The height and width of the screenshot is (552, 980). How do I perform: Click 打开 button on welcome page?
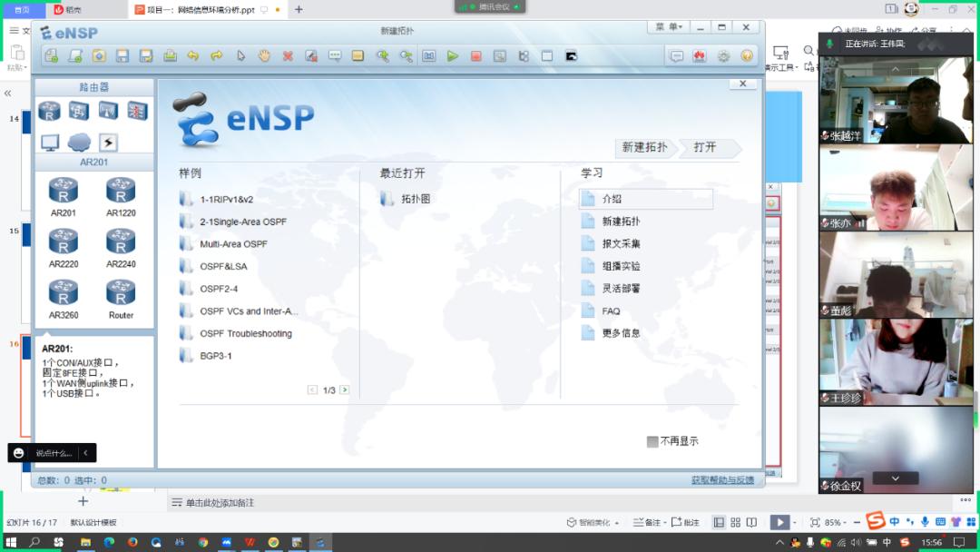[705, 148]
